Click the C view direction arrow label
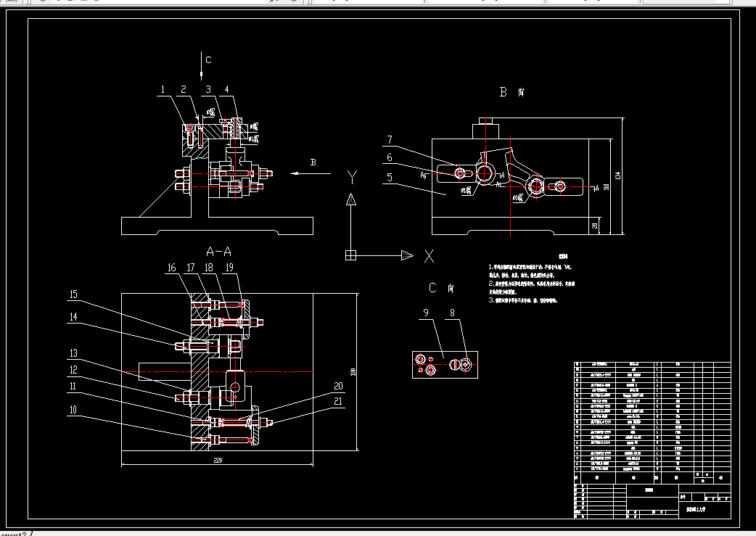 click(208, 60)
